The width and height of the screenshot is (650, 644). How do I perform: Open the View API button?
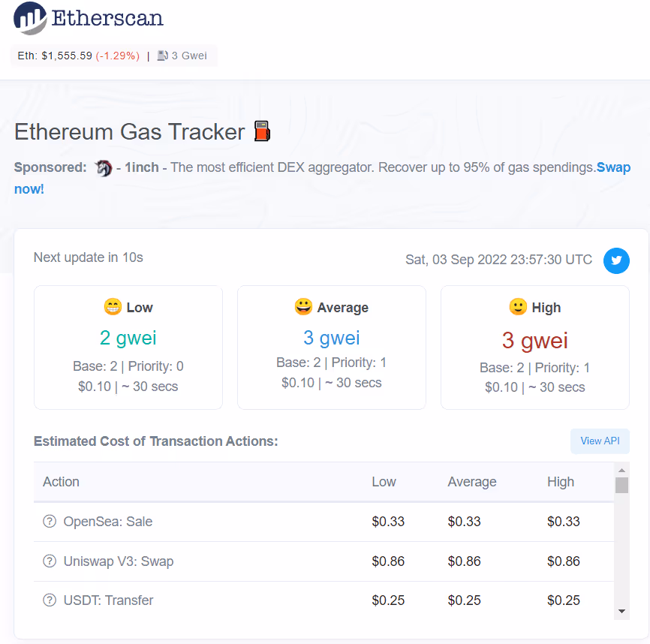[600, 441]
